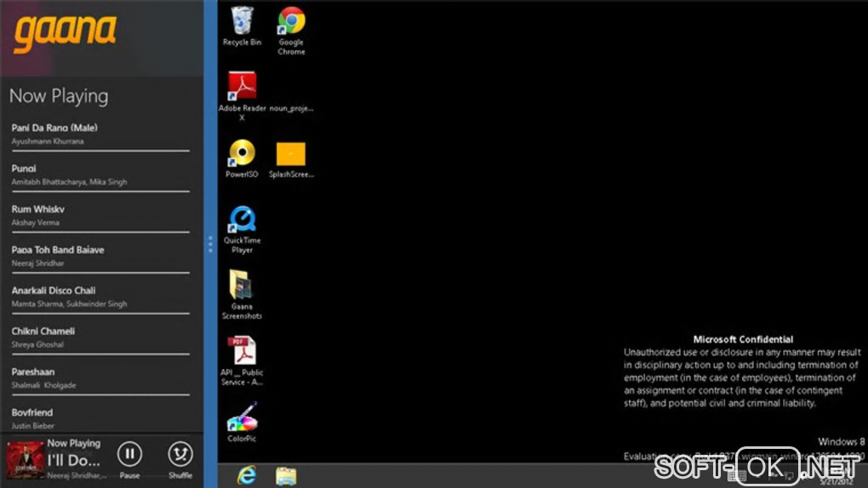
Task: Open Adobe Reader X shortcut
Action: (x=242, y=96)
